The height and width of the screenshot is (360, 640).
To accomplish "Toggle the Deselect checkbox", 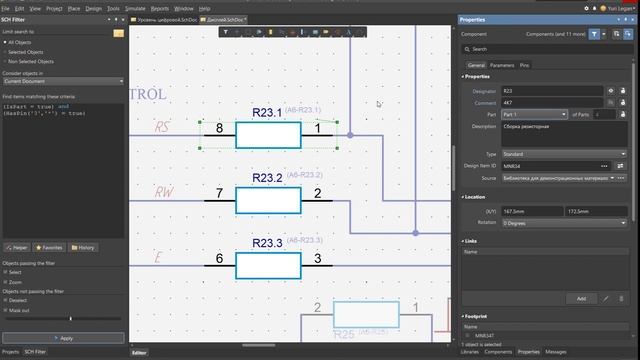I will [5, 300].
